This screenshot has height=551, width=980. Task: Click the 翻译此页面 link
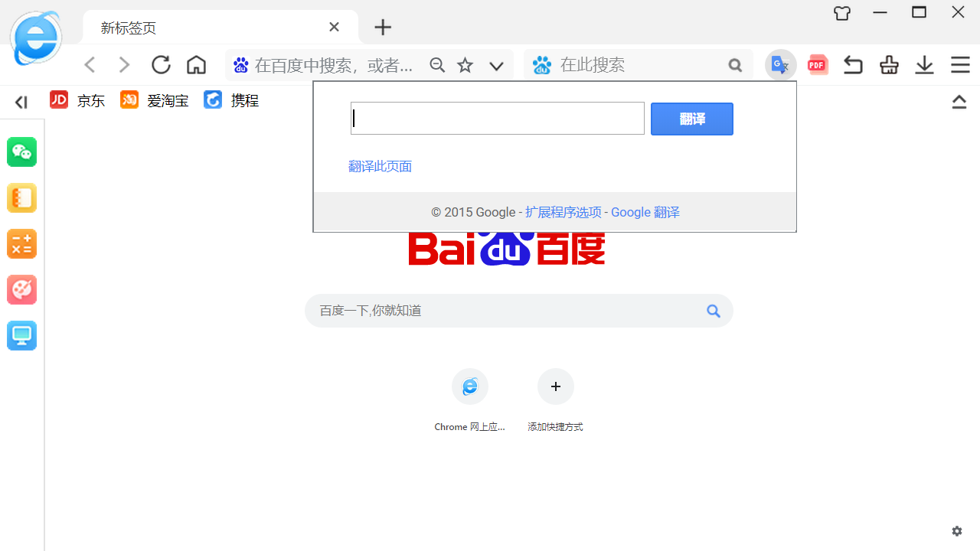pos(380,166)
